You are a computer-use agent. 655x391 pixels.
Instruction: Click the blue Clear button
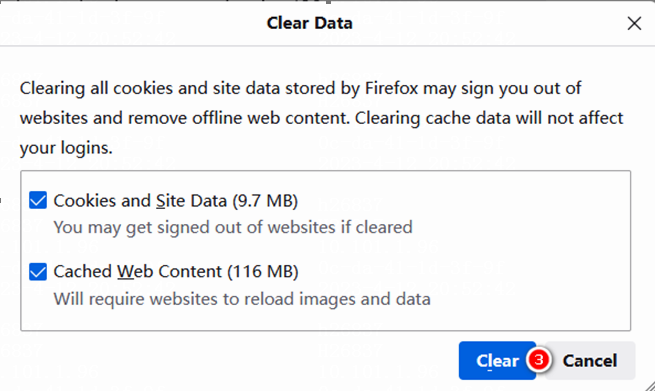point(497,361)
